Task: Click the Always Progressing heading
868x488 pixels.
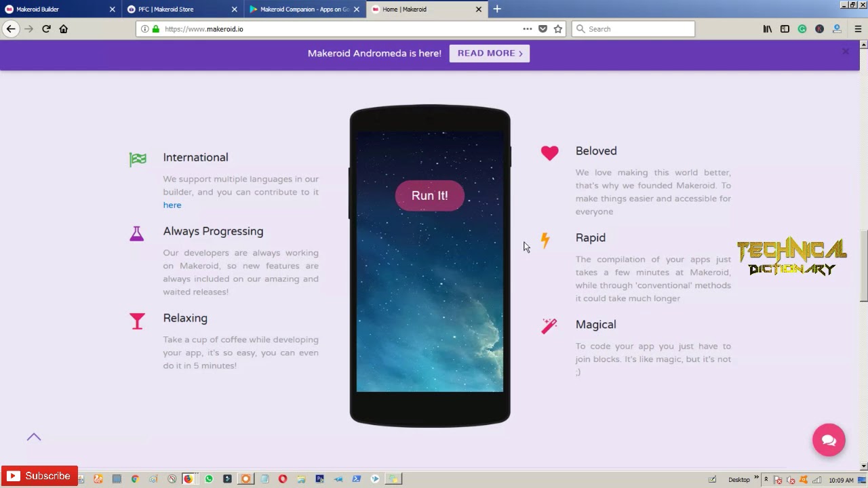Action: pos(213,231)
